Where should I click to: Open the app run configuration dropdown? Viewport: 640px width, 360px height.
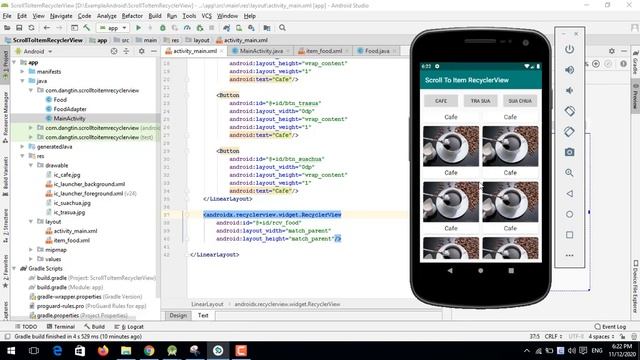pyautogui.click(x=113, y=28)
